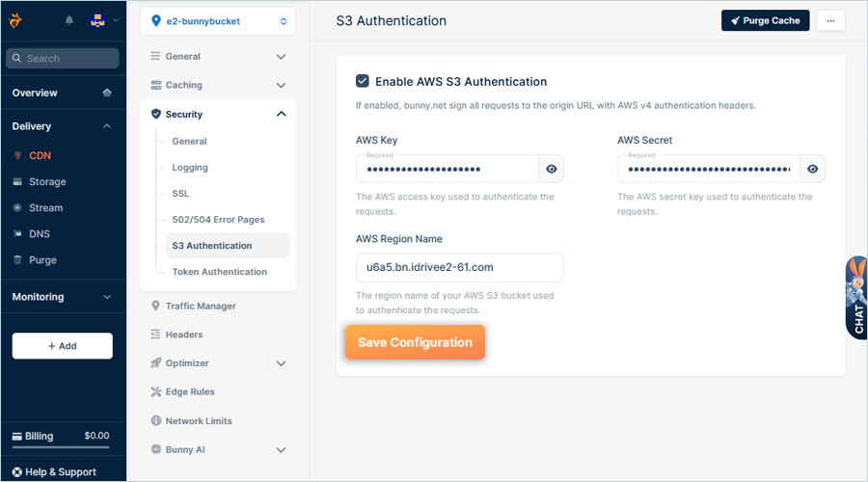Expand the General settings section
Viewport: 868px width, 482px height.
282,57
